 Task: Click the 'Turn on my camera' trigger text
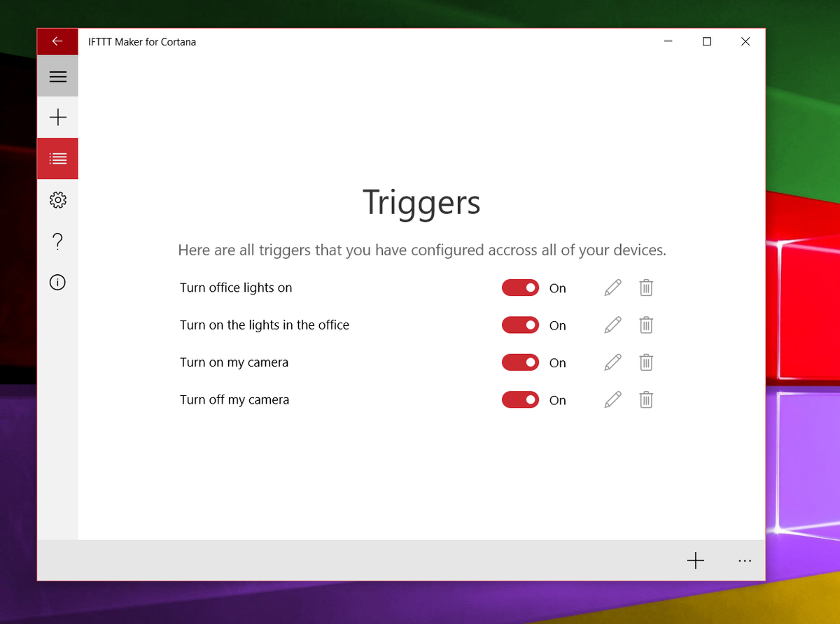click(x=234, y=362)
